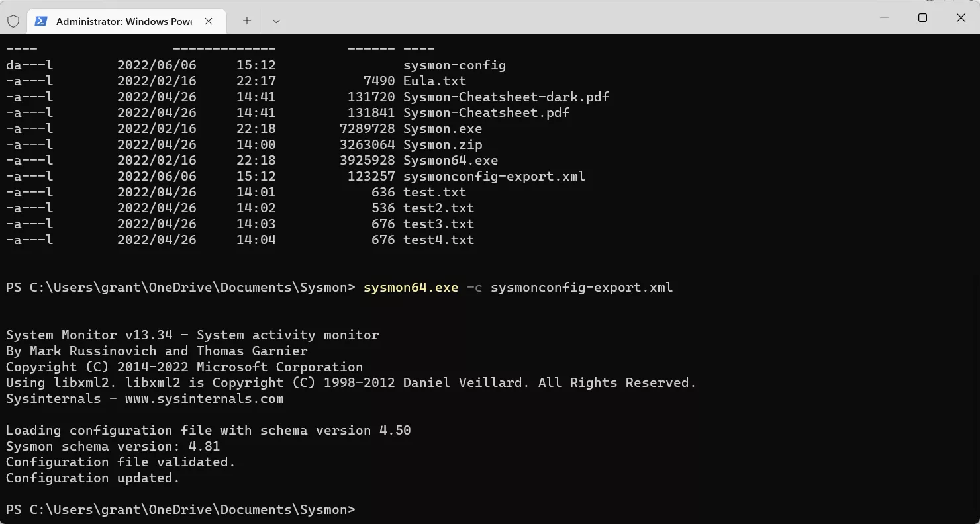This screenshot has width=980, height=524.
Task: Click the PowerShell icon on the active tab
Action: tap(41, 21)
